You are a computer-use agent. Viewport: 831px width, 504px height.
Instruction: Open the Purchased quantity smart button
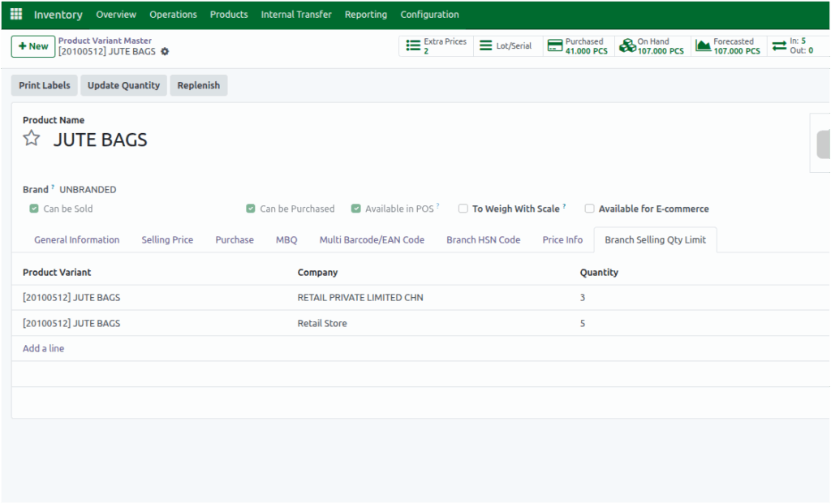tap(556, 45)
